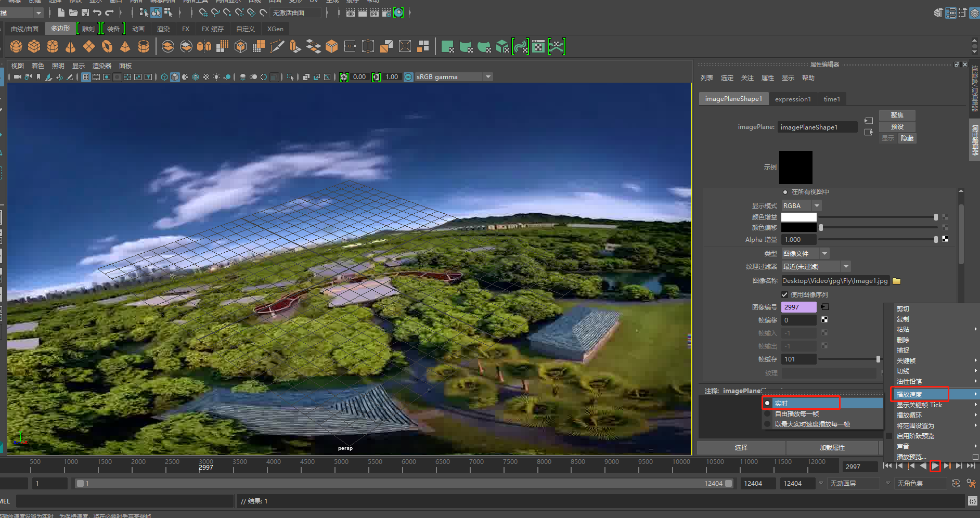The width and height of the screenshot is (980, 518).
Task: Click the white 颜色增益 color swatch
Action: 798,217
